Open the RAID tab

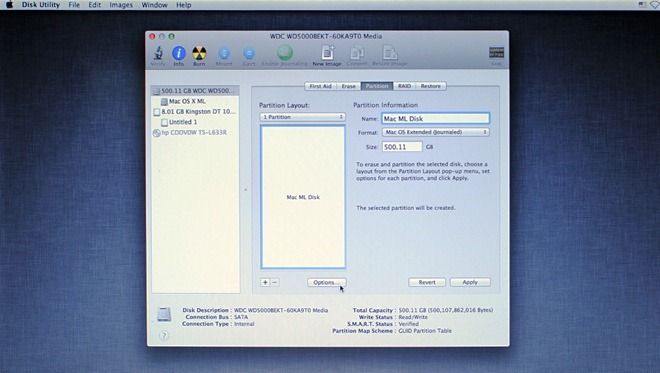point(405,86)
